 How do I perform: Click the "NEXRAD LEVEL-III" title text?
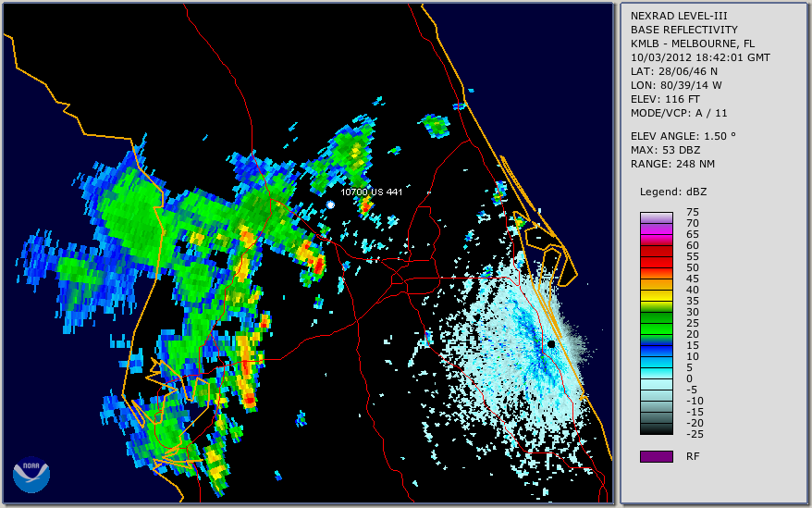[679, 16]
